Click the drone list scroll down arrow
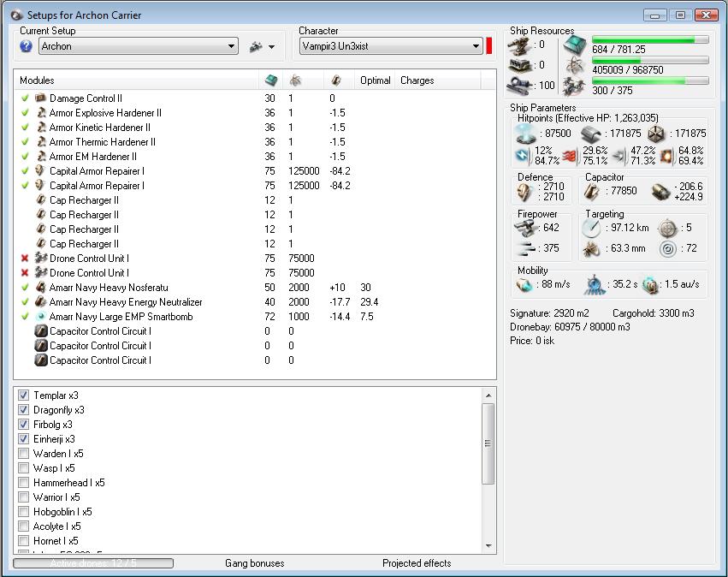Viewport: 728px width, 577px height. (489, 545)
